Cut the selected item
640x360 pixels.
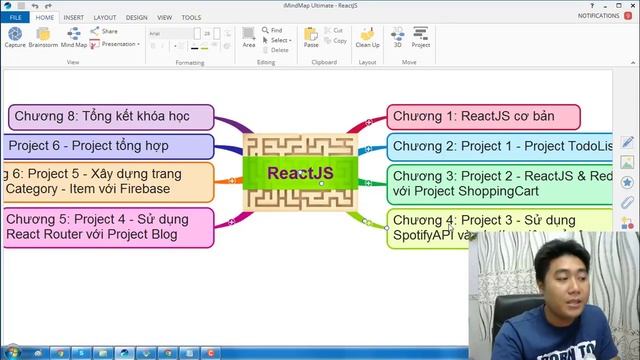click(x=333, y=30)
